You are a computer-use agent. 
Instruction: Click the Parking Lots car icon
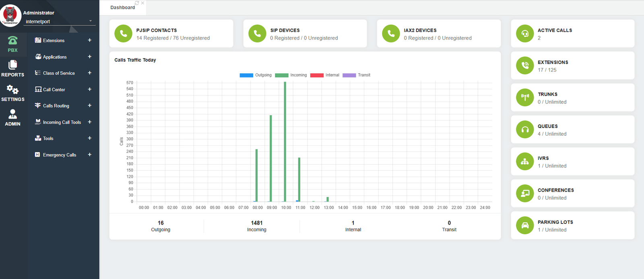[x=525, y=225]
